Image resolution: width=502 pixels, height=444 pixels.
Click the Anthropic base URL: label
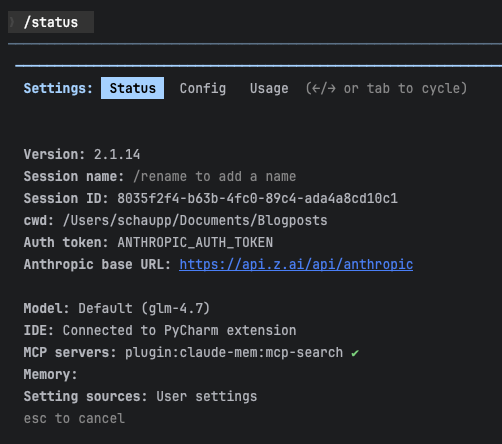tap(97, 265)
